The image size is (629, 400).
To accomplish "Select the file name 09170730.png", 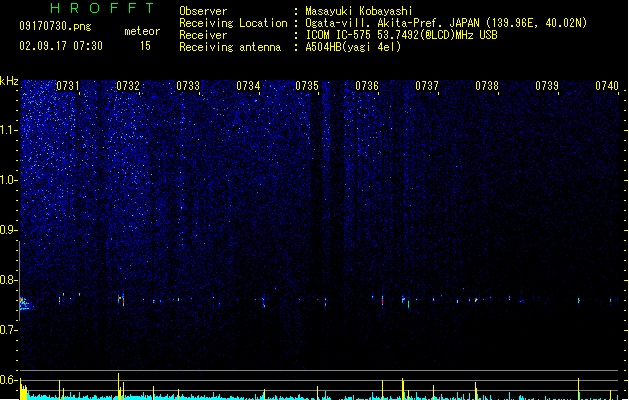I will 55,26.
